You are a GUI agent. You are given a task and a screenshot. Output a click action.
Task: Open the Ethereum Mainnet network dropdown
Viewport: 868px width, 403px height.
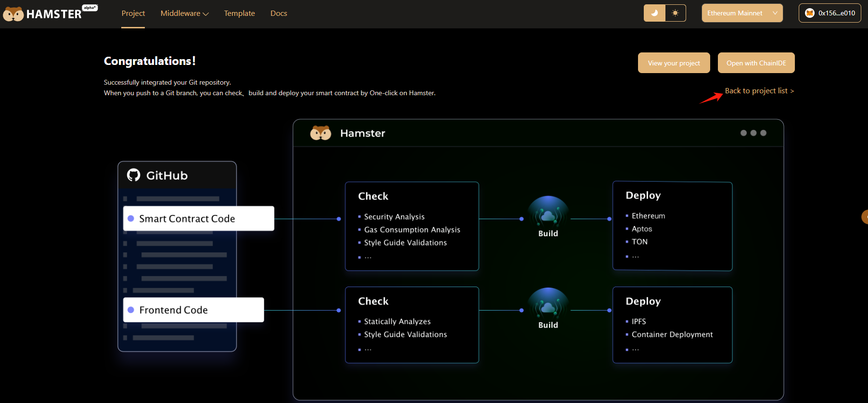(742, 13)
